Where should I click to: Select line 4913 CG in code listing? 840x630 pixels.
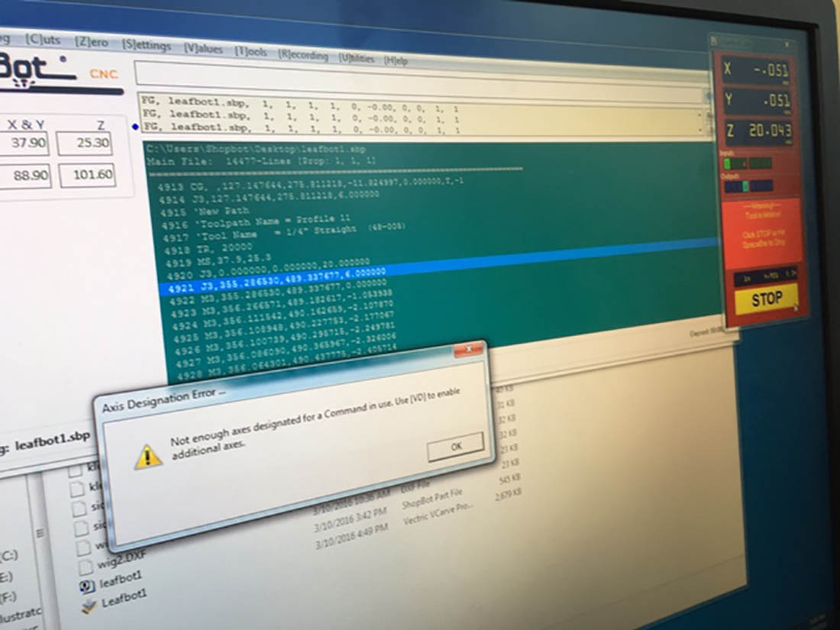(310, 185)
